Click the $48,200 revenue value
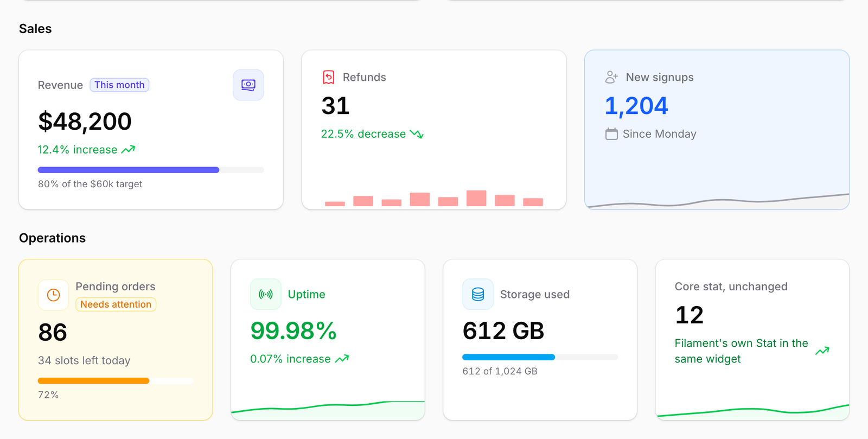 pyautogui.click(x=85, y=122)
